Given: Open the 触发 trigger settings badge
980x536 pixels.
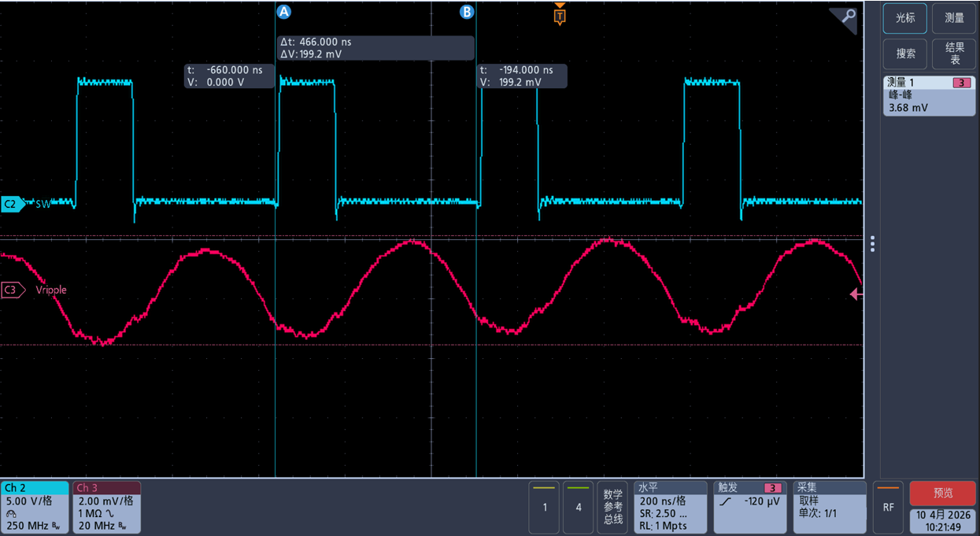Looking at the screenshot, I should coord(749,507).
